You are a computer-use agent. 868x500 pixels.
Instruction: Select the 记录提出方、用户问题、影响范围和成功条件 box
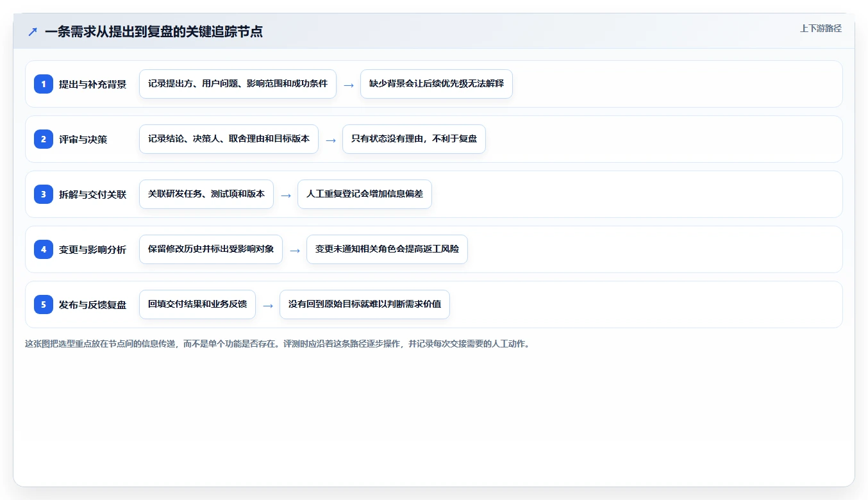(x=238, y=84)
